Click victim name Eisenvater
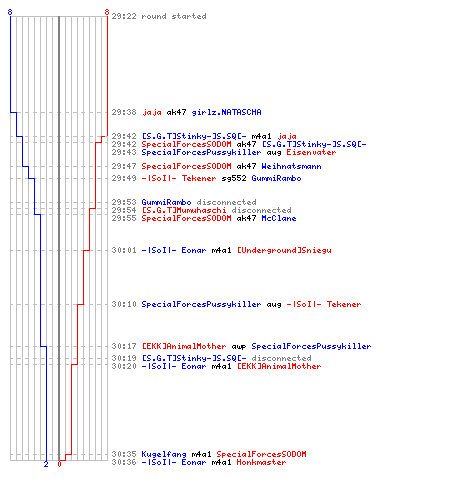The image size is (450, 500). [311, 152]
